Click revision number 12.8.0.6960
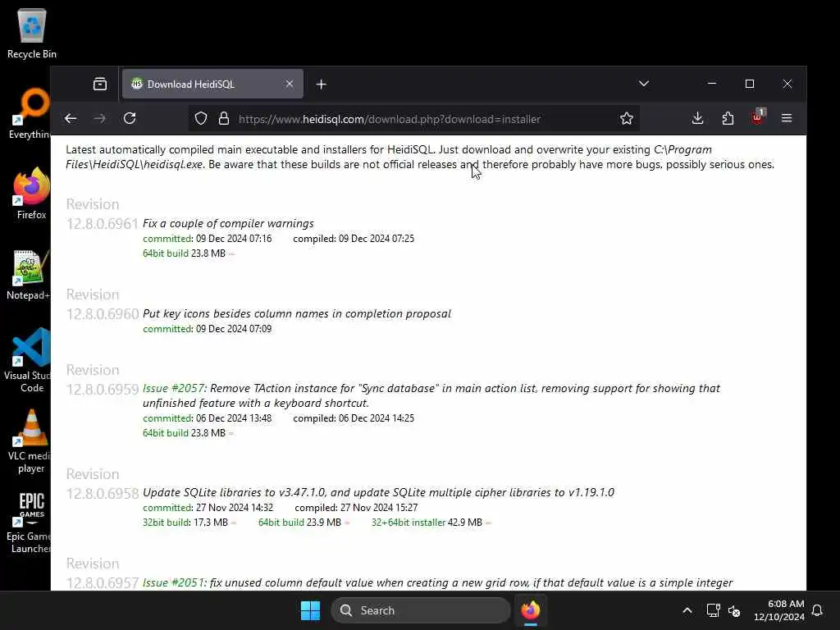 click(103, 314)
